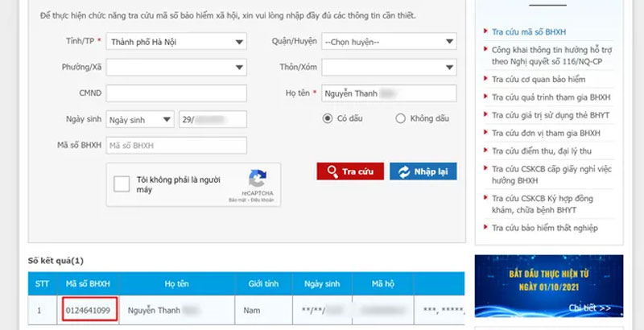Click the reCAPTCHA logo icon
Screen dimensions: 644x330
258,179
